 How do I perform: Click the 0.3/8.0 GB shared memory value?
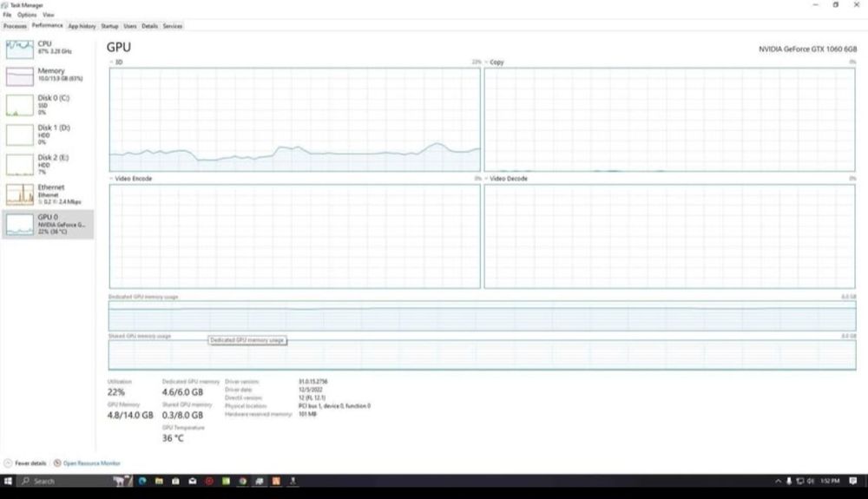point(182,416)
